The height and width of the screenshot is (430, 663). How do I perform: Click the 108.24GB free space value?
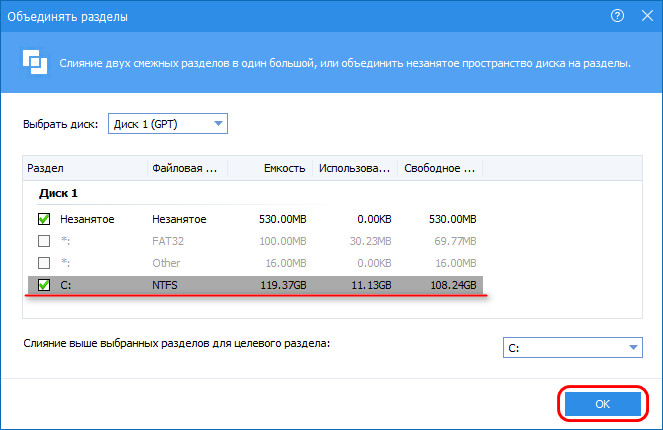pos(453,285)
